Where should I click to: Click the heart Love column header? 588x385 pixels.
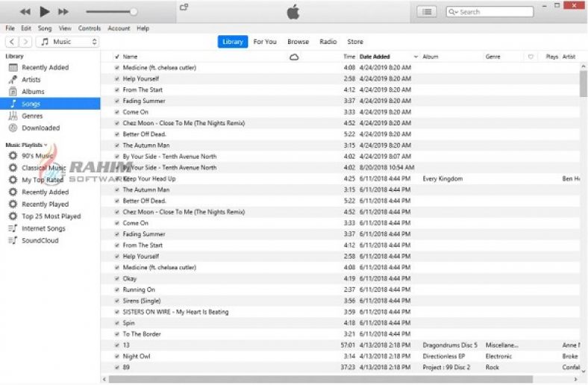[x=531, y=57]
